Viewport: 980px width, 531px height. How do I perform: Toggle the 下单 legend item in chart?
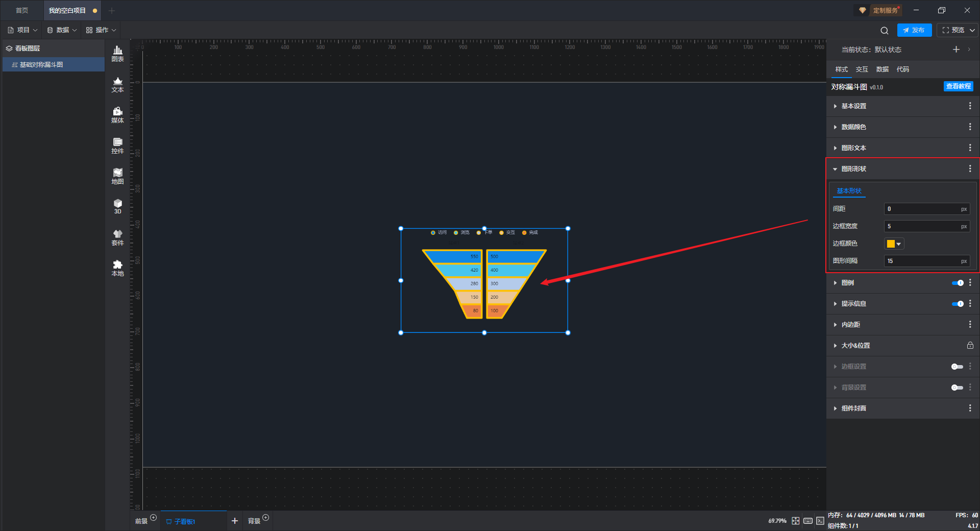[484, 233]
